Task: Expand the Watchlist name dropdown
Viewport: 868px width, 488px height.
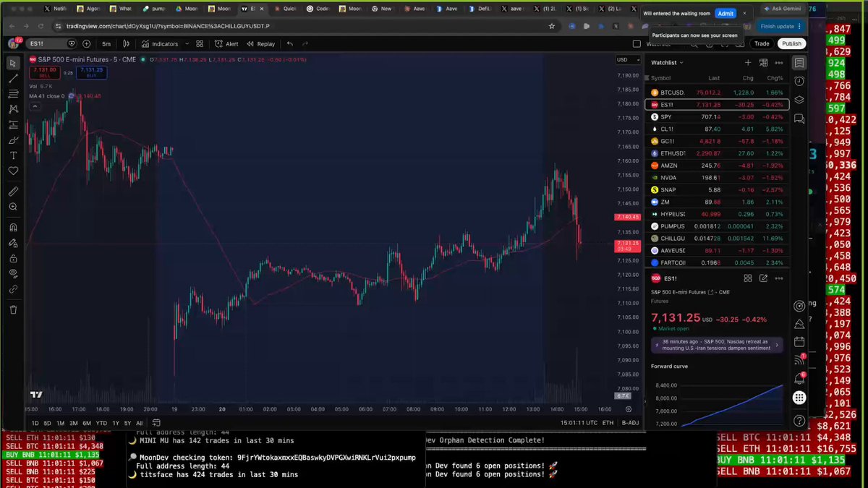Action: (667, 62)
